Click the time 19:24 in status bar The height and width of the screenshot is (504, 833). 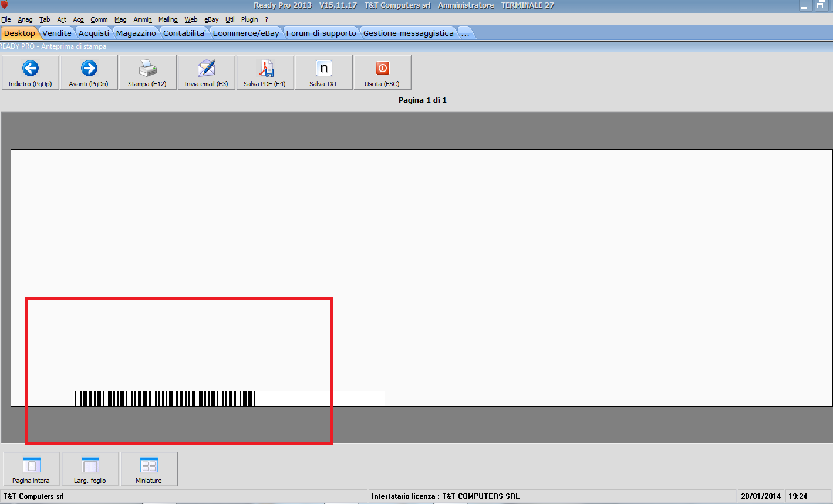pos(798,496)
